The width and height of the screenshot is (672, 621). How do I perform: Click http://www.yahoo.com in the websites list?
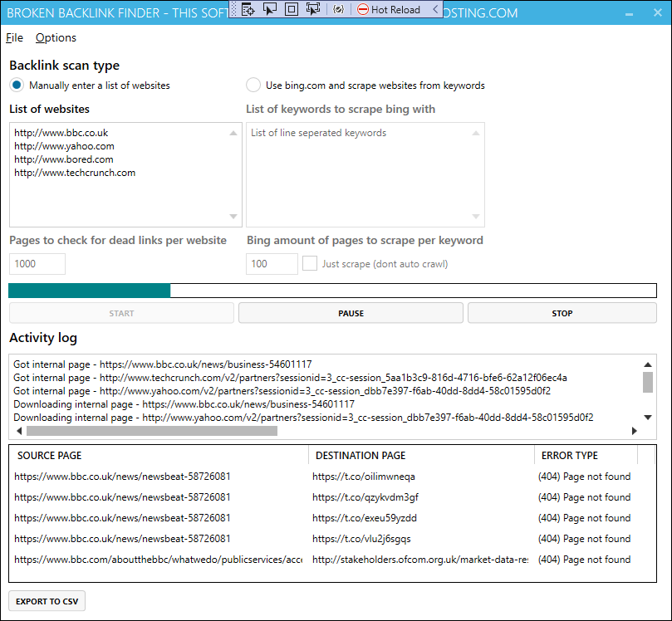point(64,146)
